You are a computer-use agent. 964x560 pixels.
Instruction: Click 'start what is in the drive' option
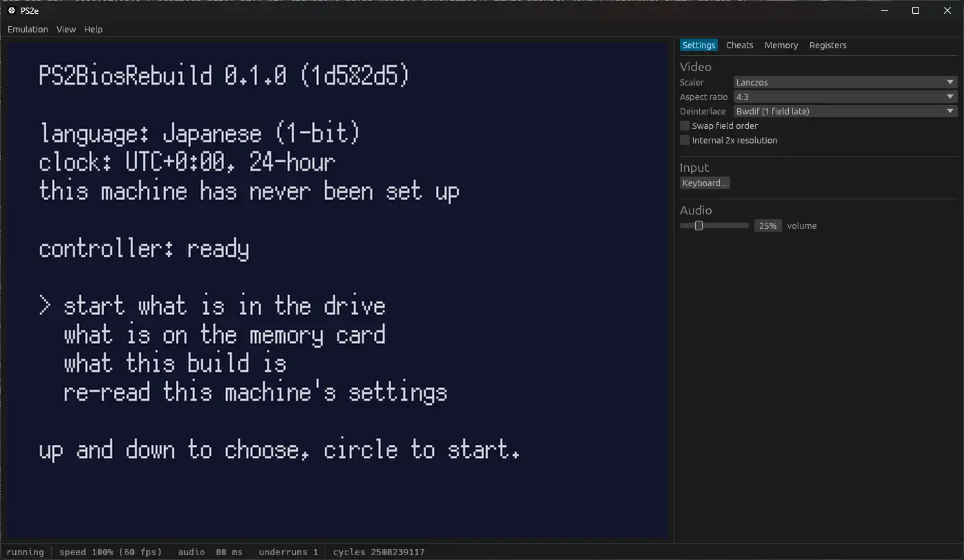[224, 306]
